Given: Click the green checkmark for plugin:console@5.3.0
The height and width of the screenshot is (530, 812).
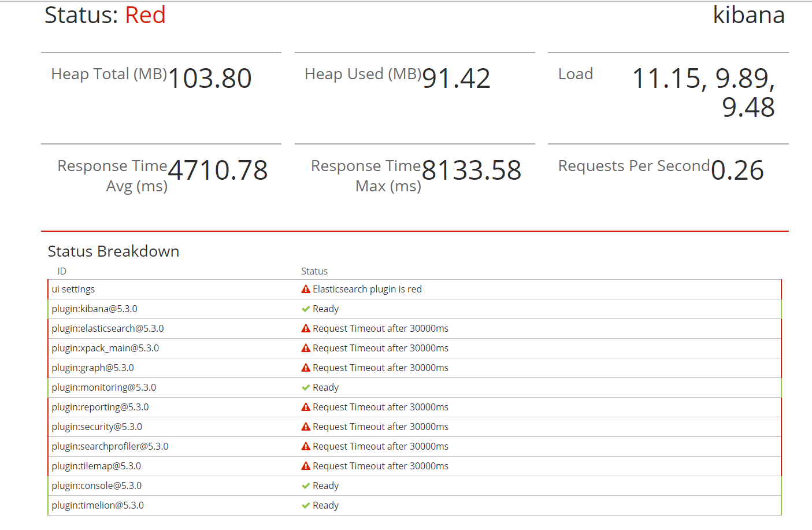Looking at the screenshot, I should click(306, 485).
